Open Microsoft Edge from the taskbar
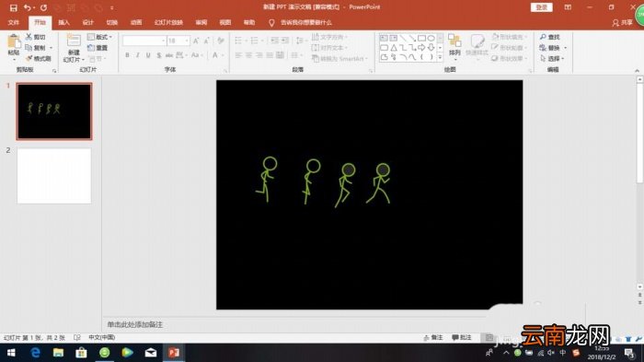This screenshot has height=362, width=644. 35,353
